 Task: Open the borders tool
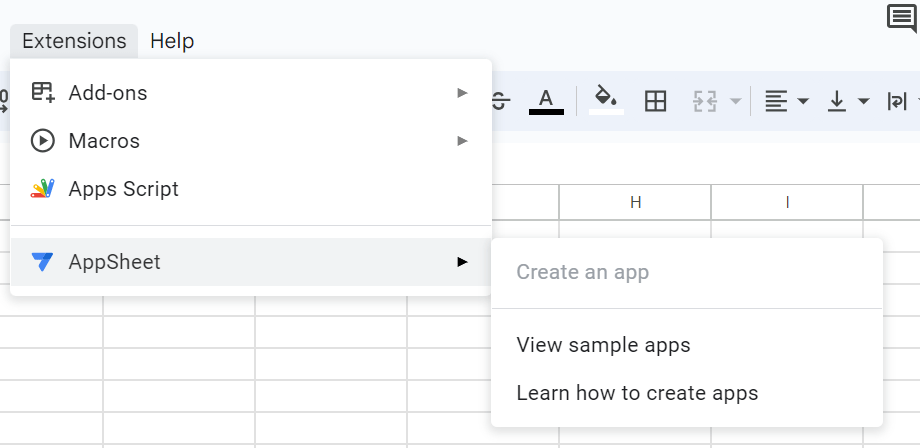coord(655,101)
